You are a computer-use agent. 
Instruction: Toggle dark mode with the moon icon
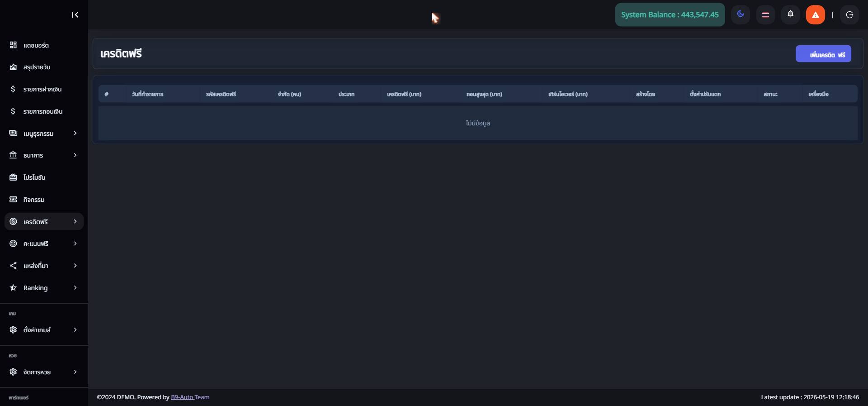741,14
